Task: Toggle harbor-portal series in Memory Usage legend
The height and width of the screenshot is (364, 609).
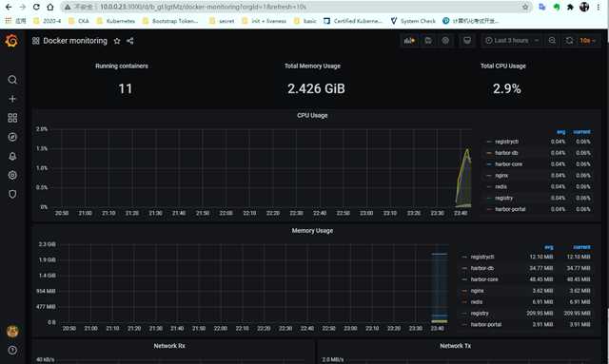Action: 486,324
